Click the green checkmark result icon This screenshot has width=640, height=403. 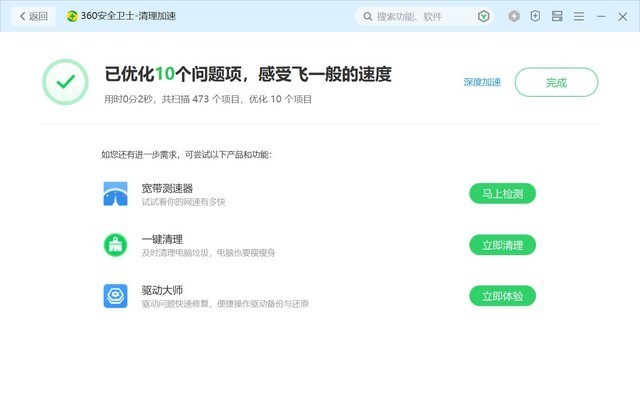(x=65, y=82)
